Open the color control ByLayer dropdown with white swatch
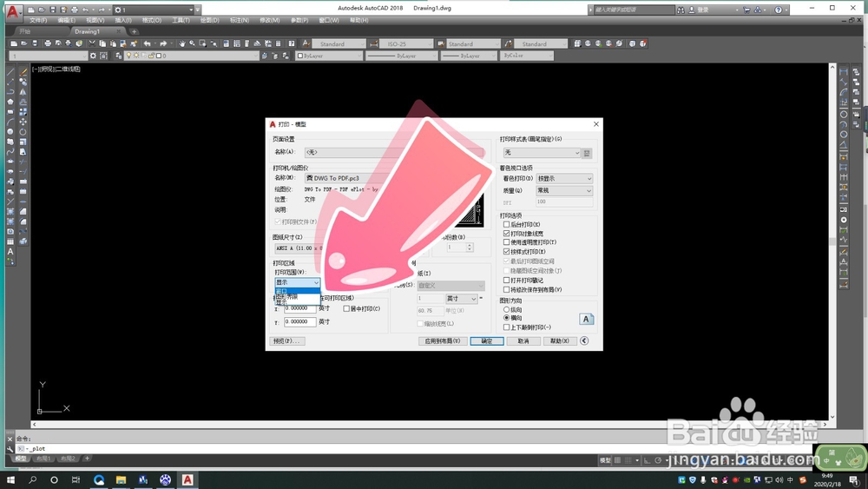 coord(329,56)
